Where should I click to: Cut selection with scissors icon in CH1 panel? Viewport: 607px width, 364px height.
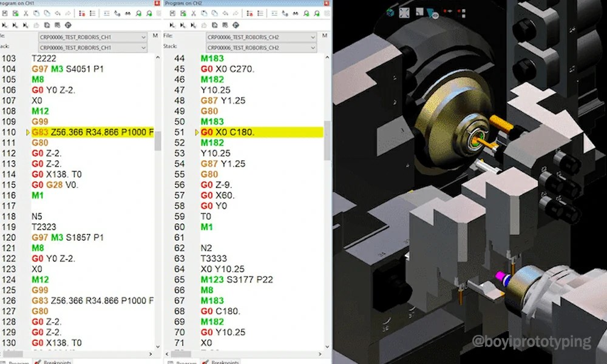tap(26, 13)
